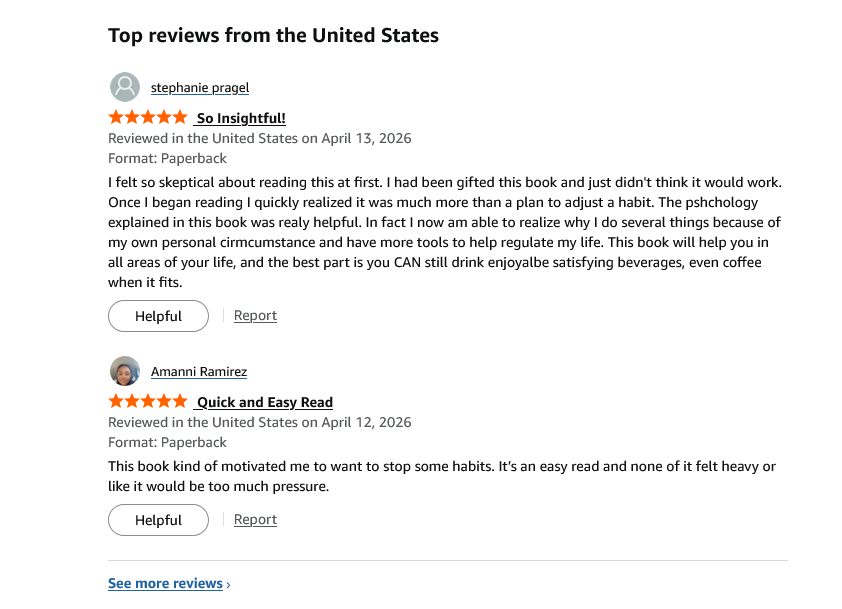Click the chevron after See more reviews
The width and height of the screenshot is (842, 609).
pos(226,583)
